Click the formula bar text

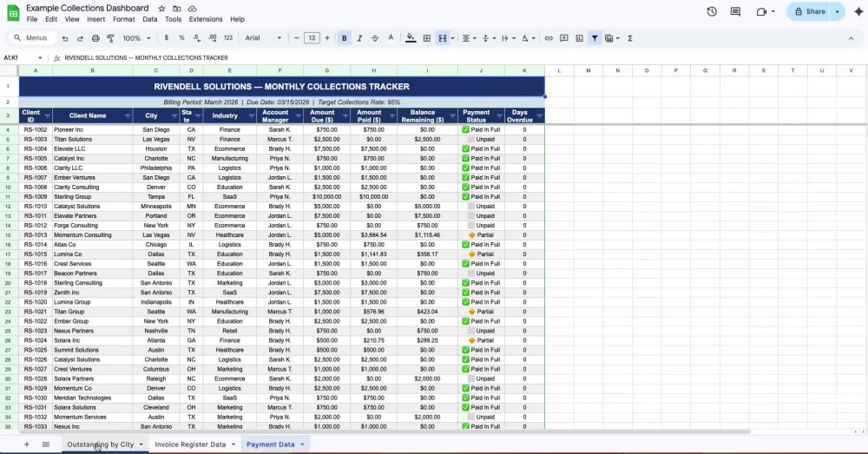tap(146, 57)
